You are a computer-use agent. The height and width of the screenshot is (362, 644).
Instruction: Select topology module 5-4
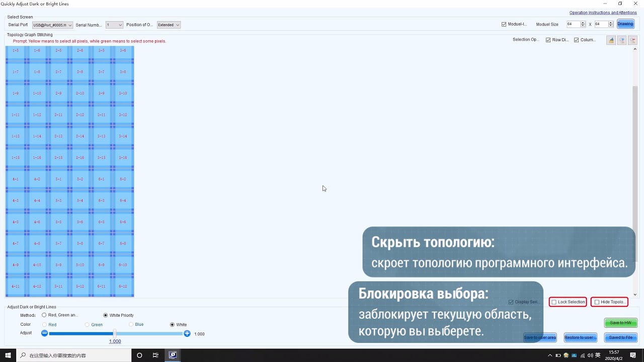(80, 201)
